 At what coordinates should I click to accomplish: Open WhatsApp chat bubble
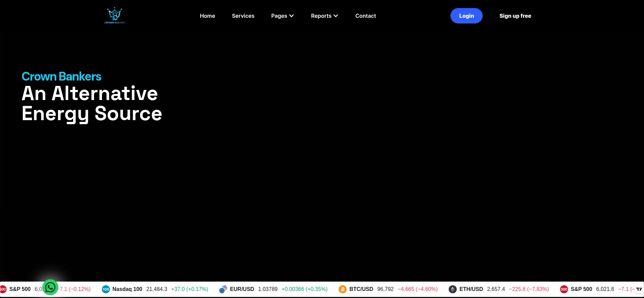(50, 287)
